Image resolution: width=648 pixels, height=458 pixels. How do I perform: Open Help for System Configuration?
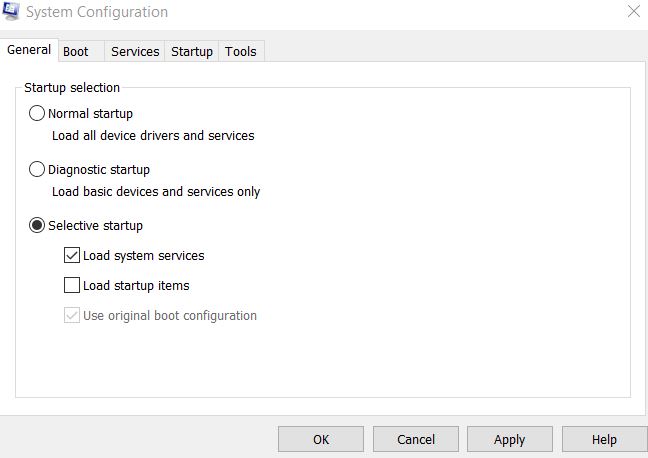point(604,439)
